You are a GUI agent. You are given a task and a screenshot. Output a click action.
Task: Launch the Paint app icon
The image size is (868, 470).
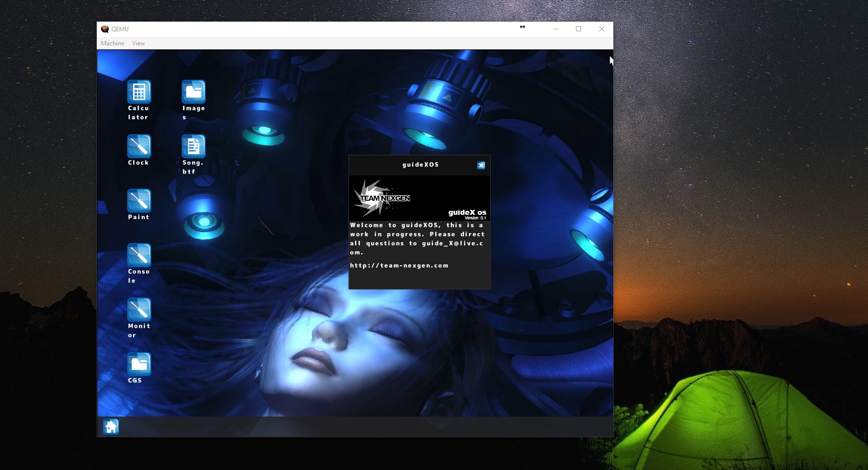(x=139, y=201)
